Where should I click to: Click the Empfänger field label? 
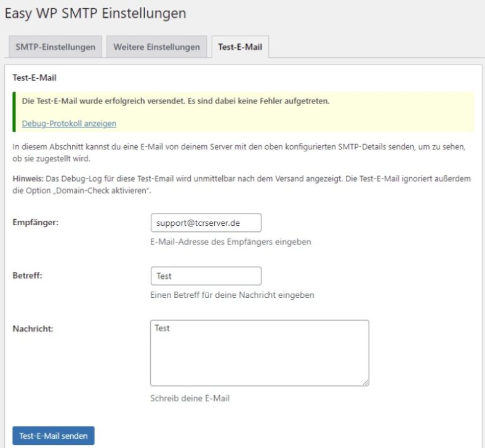coord(36,223)
